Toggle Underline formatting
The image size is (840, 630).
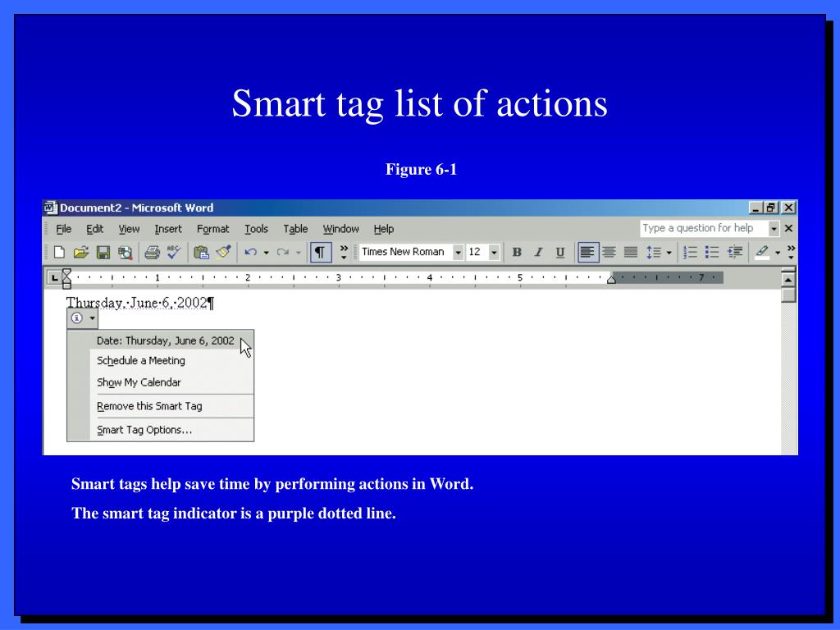point(559,253)
